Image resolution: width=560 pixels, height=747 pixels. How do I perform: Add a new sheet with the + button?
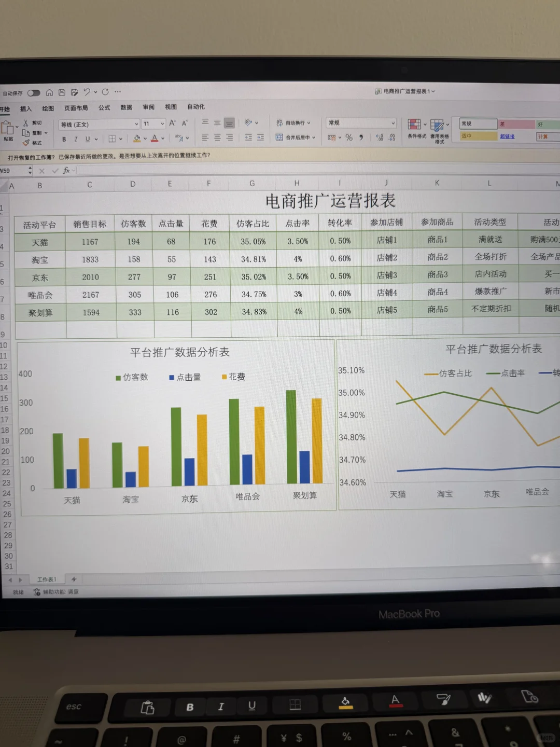coord(74,579)
